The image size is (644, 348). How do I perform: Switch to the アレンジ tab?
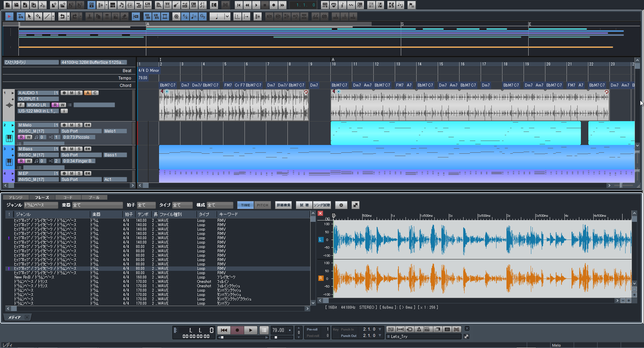coord(15,197)
